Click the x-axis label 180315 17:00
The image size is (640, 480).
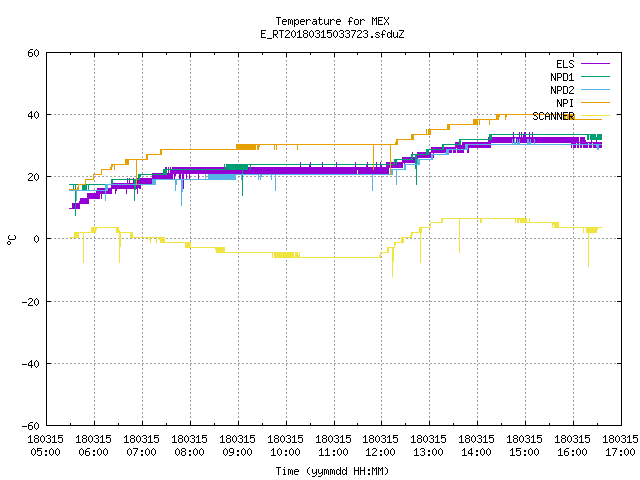[620, 446]
